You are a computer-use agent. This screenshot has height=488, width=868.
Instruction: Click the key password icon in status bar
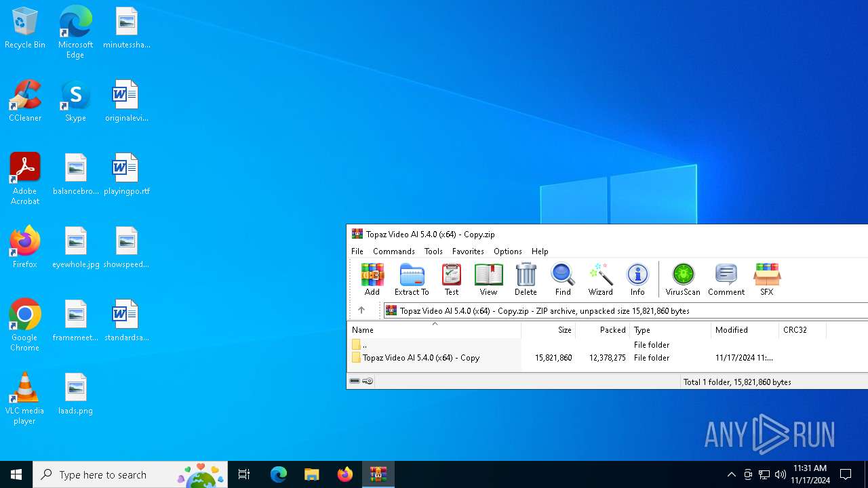(368, 382)
